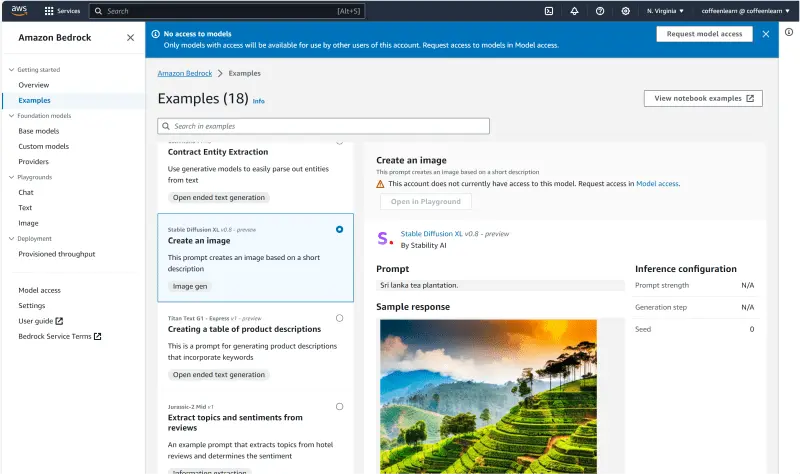
Task: Click the Stability AI logo icon
Action: pyautogui.click(x=385, y=238)
